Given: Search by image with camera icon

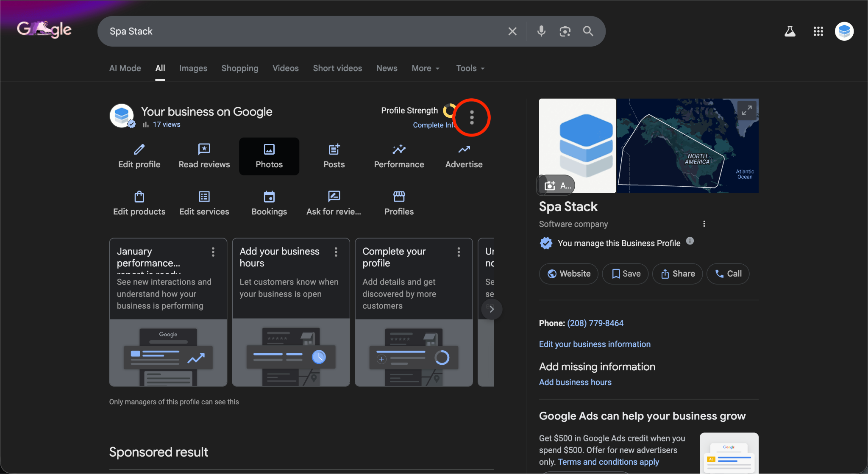Looking at the screenshot, I should 565,31.
